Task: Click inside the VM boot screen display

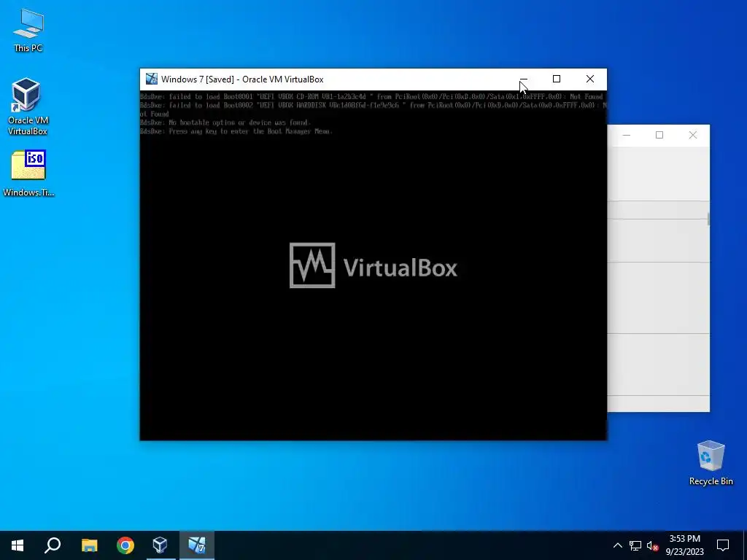Action: tap(373, 265)
